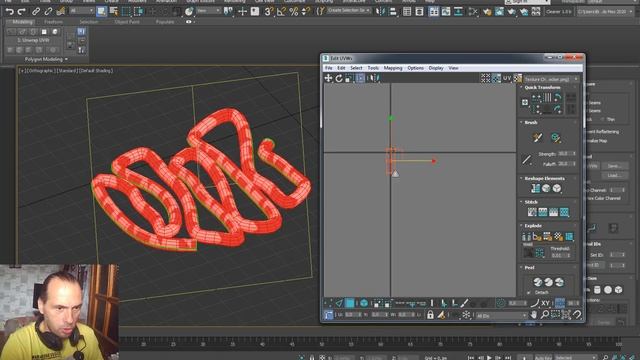Click Paint Move brush in Brush rollout
640x360 pixels.
click(x=538, y=138)
